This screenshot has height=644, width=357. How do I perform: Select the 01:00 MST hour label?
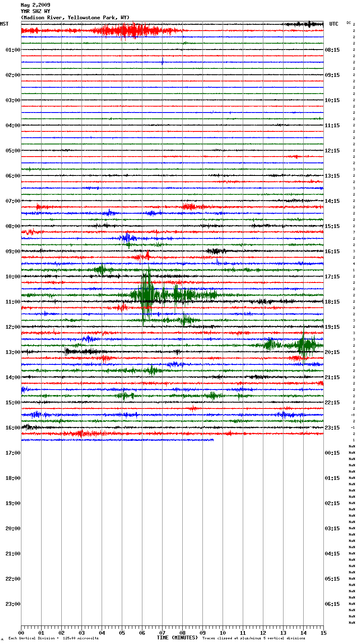click(x=13, y=50)
